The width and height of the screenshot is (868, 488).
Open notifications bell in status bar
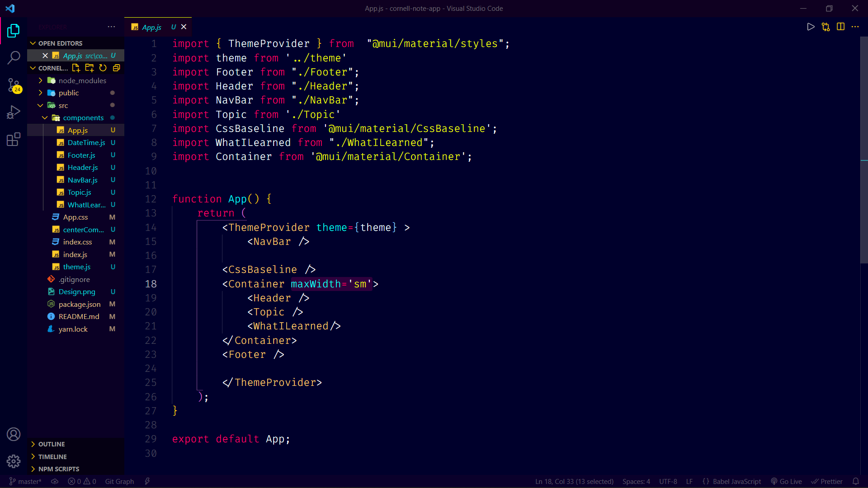(x=855, y=482)
